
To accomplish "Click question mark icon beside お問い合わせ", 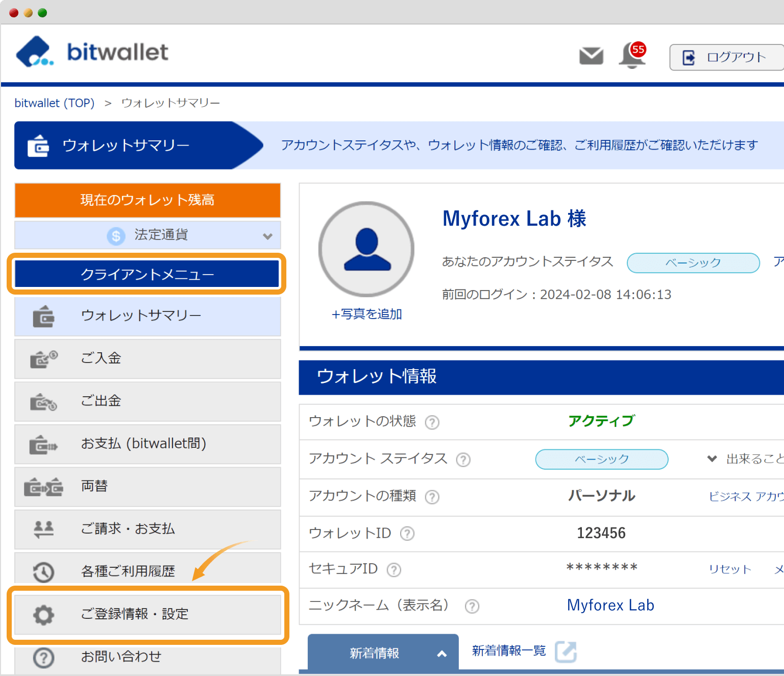I will pyautogui.click(x=44, y=658).
